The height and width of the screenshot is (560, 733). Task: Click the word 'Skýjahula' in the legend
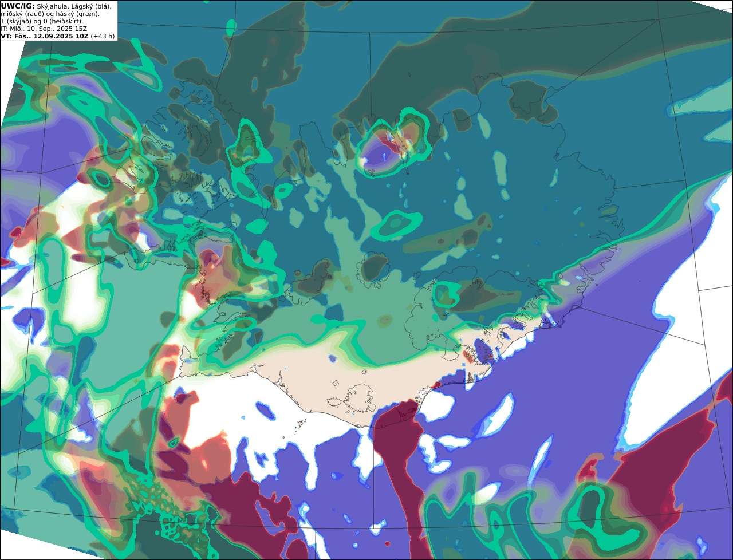52,7
